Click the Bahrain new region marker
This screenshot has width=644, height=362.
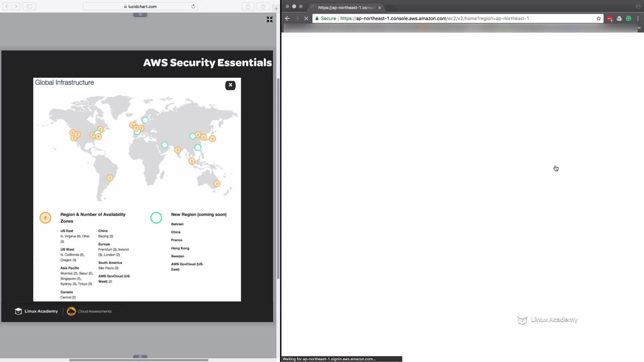[165, 145]
